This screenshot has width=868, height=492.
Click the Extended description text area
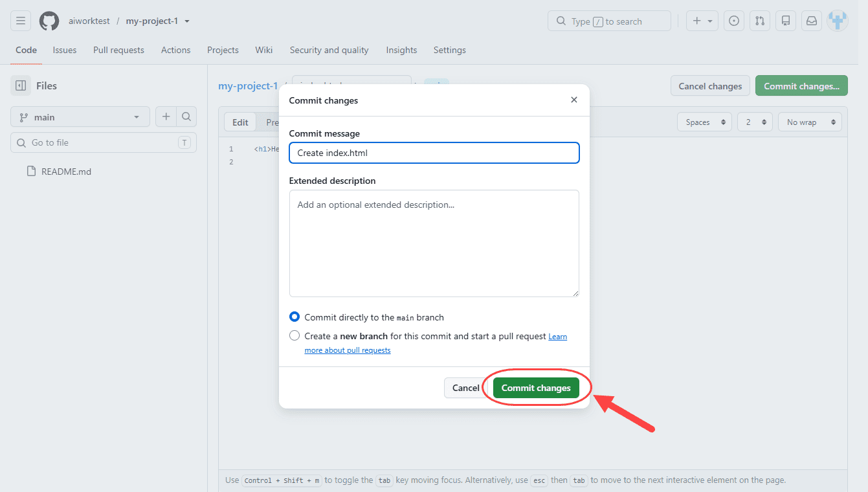click(434, 243)
